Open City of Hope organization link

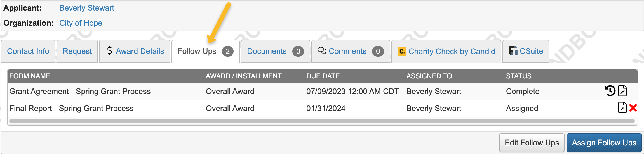click(x=81, y=23)
